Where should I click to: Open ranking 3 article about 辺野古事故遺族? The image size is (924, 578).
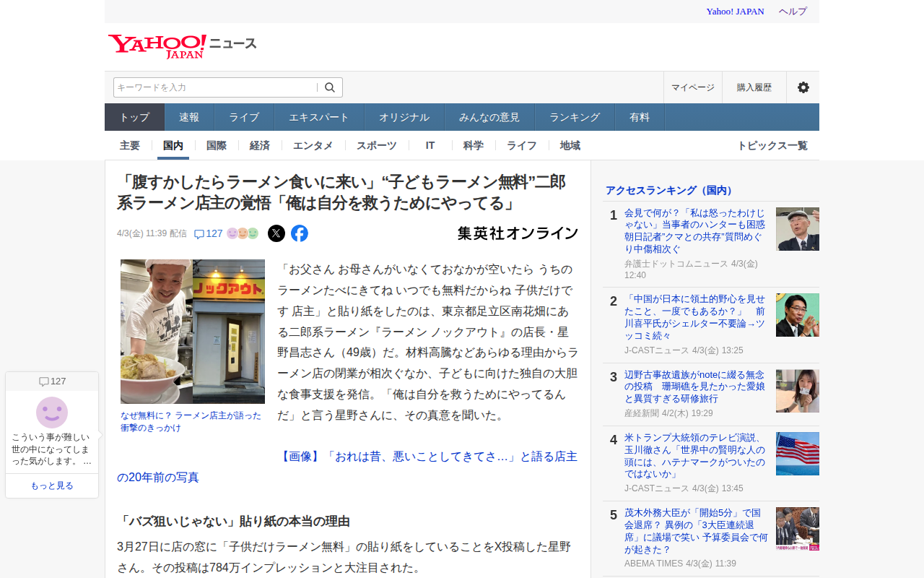click(x=694, y=387)
